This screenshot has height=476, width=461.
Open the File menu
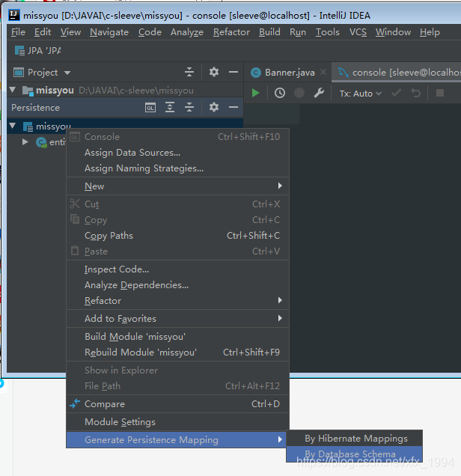(18, 32)
